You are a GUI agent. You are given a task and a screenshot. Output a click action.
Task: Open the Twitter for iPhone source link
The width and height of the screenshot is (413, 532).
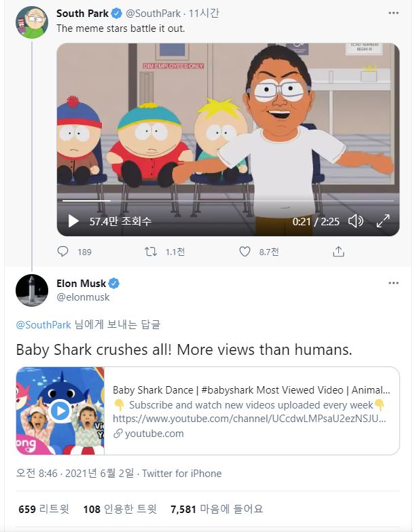(x=181, y=474)
